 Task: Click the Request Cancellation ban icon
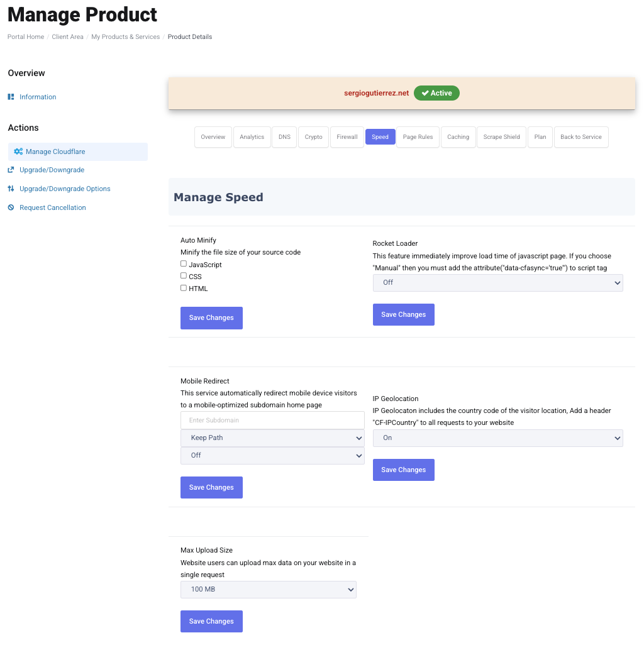[11, 207]
